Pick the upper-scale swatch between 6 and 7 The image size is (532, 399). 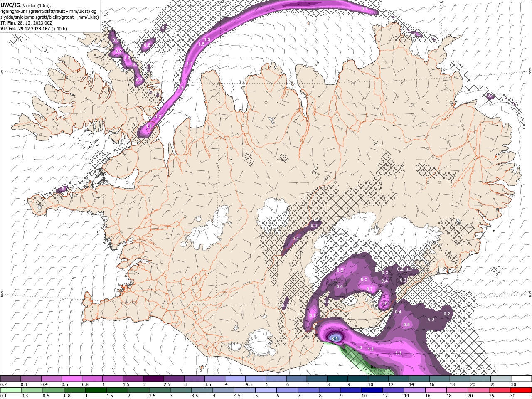(296, 379)
